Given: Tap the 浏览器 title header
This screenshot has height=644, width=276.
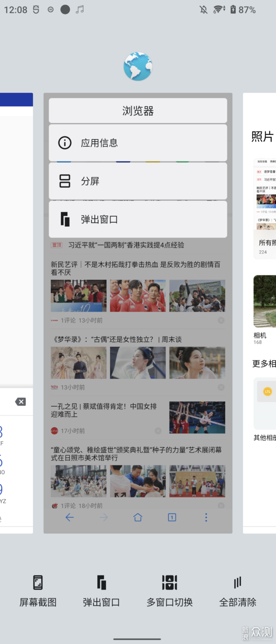Looking at the screenshot, I should click(x=138, y=111).
